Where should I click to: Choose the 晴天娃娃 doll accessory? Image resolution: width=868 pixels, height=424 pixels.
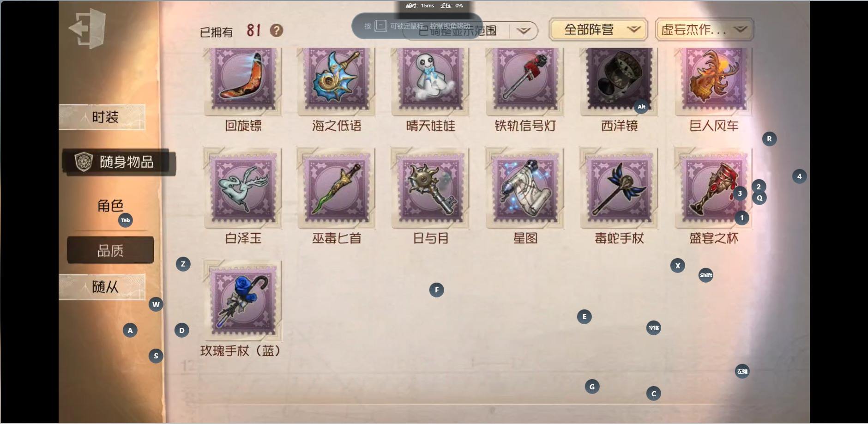(430, 81)
